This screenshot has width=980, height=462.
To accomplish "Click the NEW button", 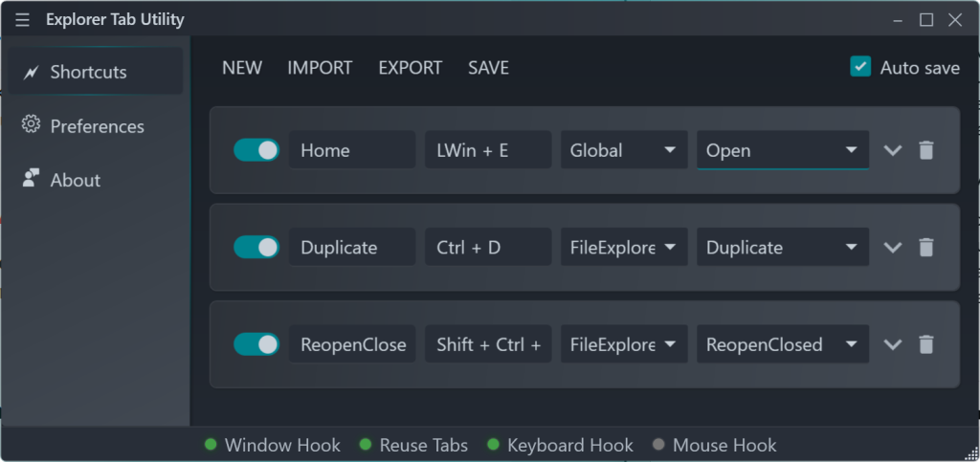I will pos(242,68).
